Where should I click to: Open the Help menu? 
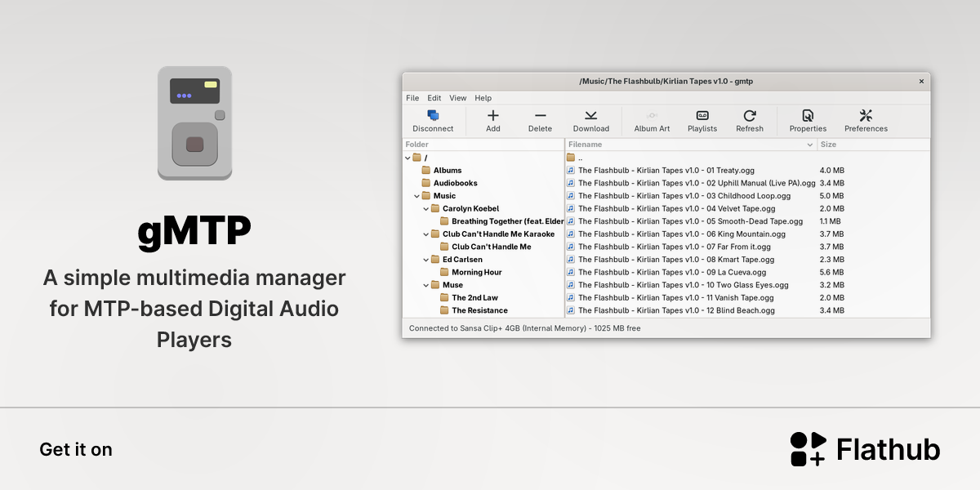click(483, 98)
